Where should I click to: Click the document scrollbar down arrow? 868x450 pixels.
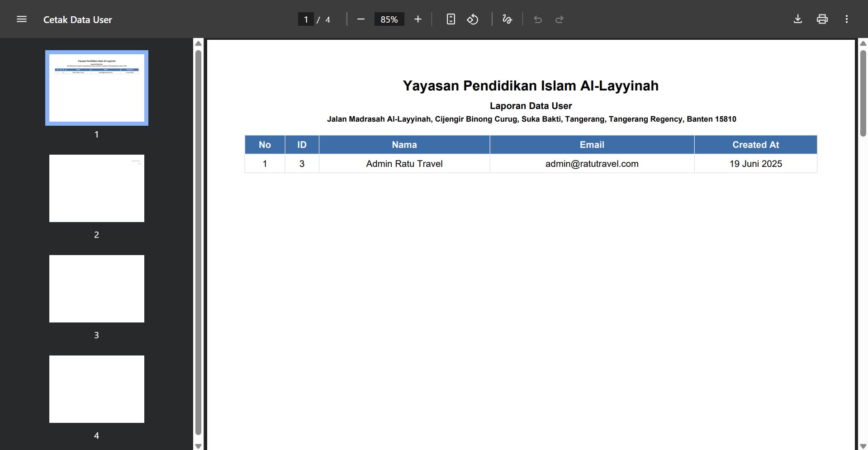(x=863, y=446)
